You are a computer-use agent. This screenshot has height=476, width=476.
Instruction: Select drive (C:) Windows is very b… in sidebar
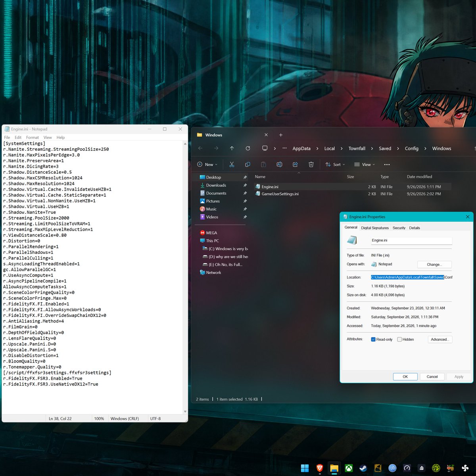click(225, 249)
